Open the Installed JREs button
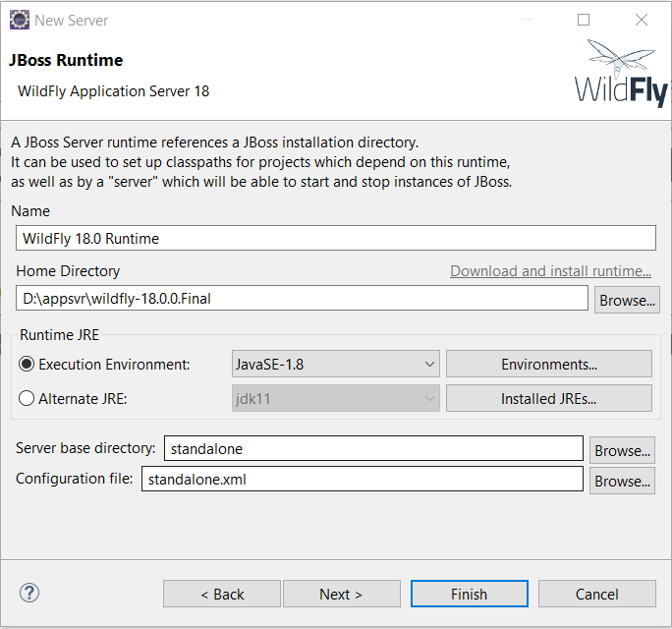The width and height of the screenshot is (672, 629). [x=549, y=398]
